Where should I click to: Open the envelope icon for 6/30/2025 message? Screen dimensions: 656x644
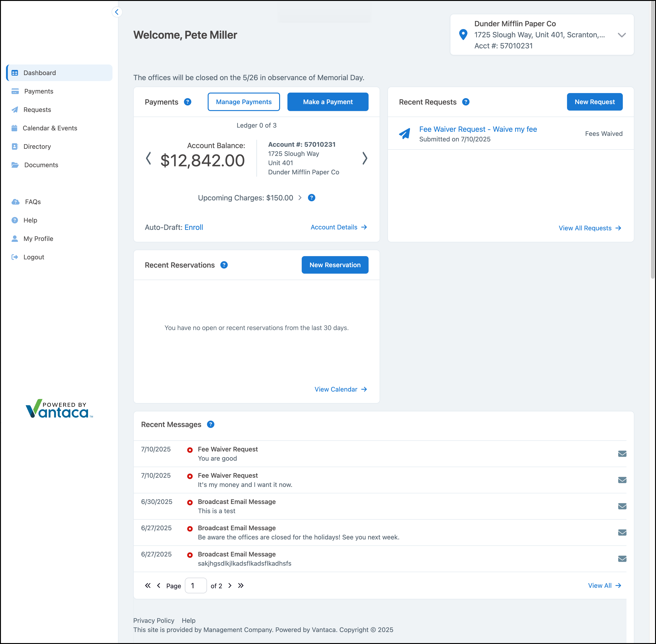point(622,506)
